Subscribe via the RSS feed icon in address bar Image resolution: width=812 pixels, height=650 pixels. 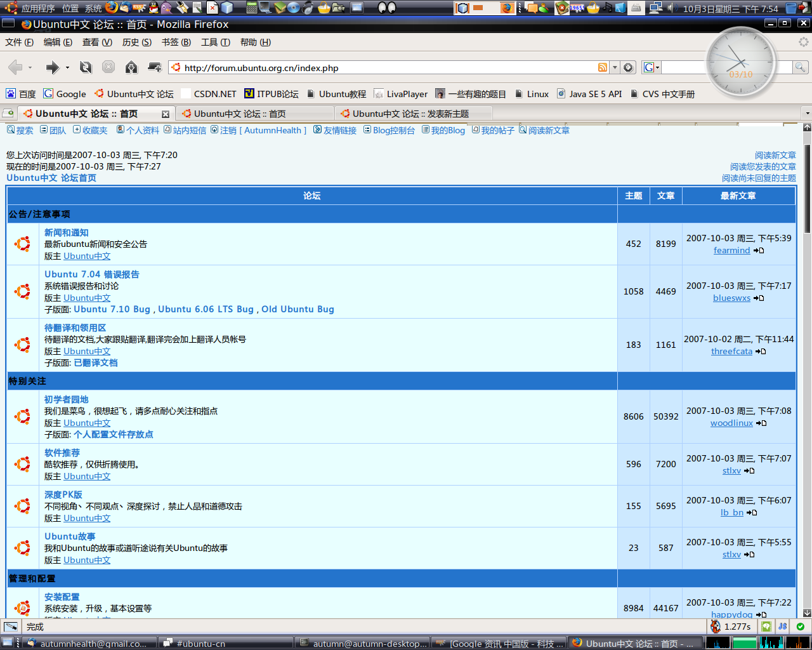tap(603, 67)
